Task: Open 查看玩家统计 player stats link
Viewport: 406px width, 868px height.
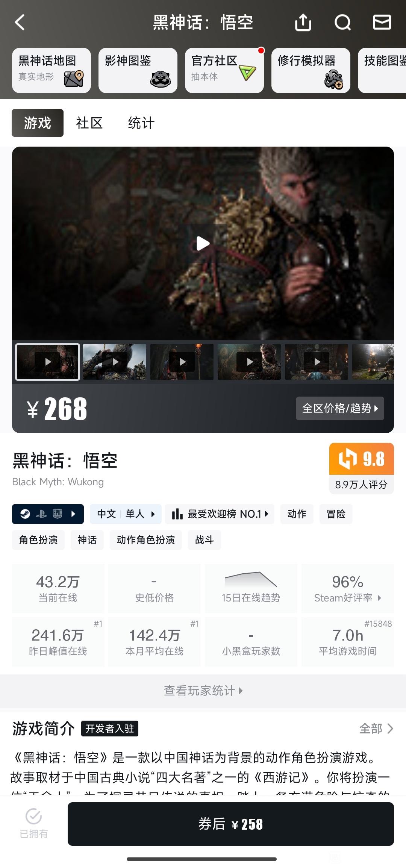Action: pos(203,691)
